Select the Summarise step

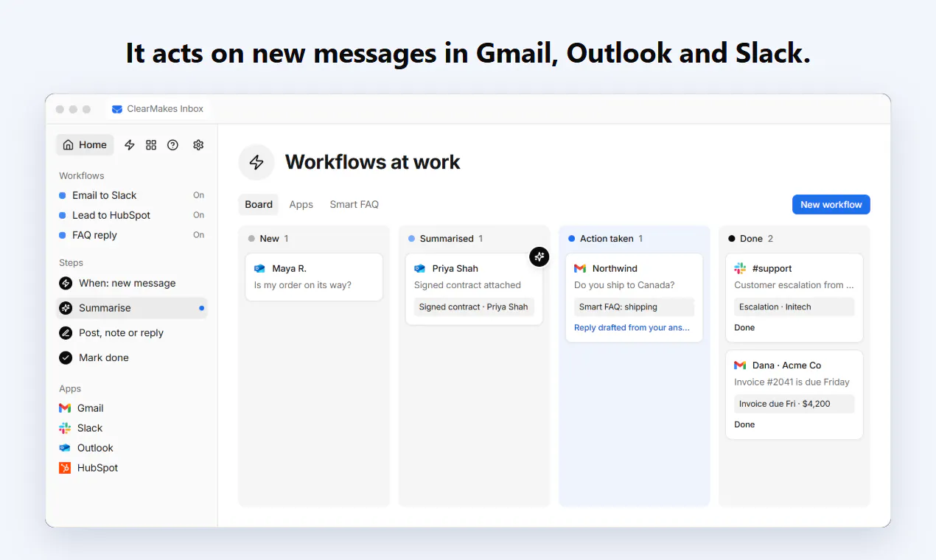tap(132, 308)
